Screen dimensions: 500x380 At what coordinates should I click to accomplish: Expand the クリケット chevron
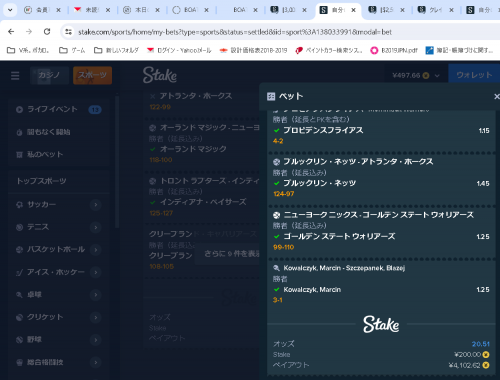tap(96, 317)
